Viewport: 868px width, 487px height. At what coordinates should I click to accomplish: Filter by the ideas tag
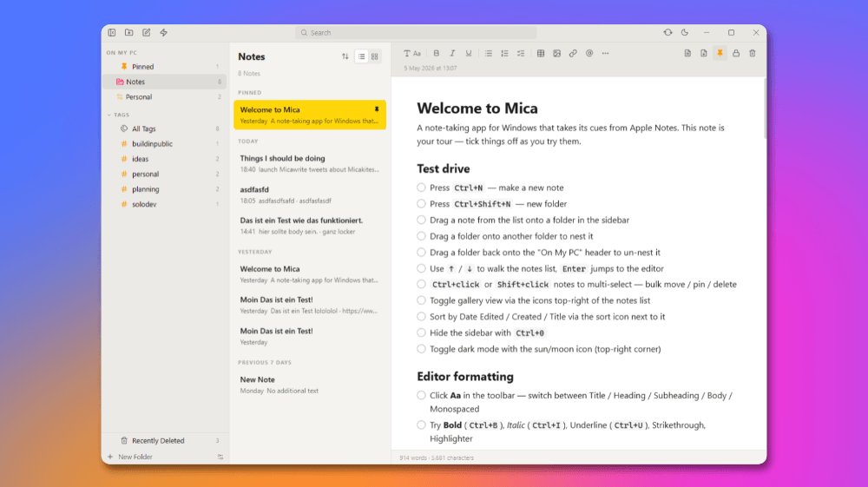164,159
